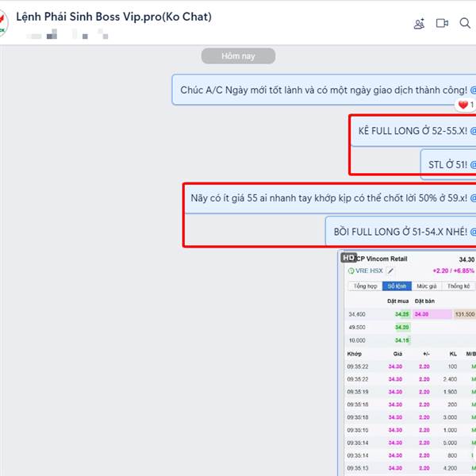Click the 09:35:13 trade row

[x=410, y=468]
